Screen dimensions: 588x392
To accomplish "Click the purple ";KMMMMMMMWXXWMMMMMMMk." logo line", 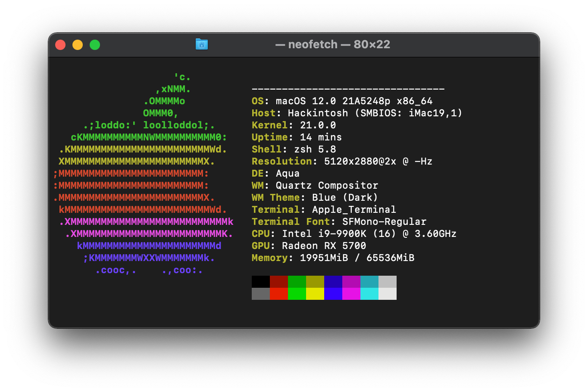I will [x=149, y=258].
